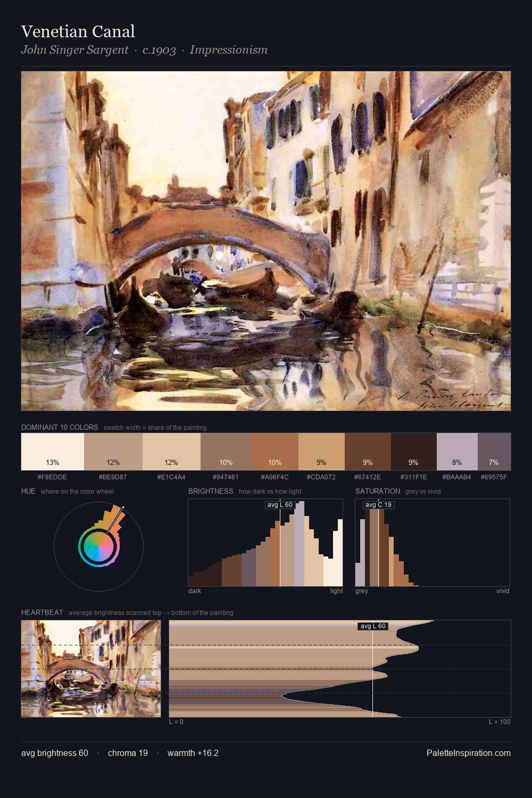Image resolution: width=532 pixels, height=798 pixels.
Task: Click the 'L = 0' axis label
Action: tap(176, 722)
